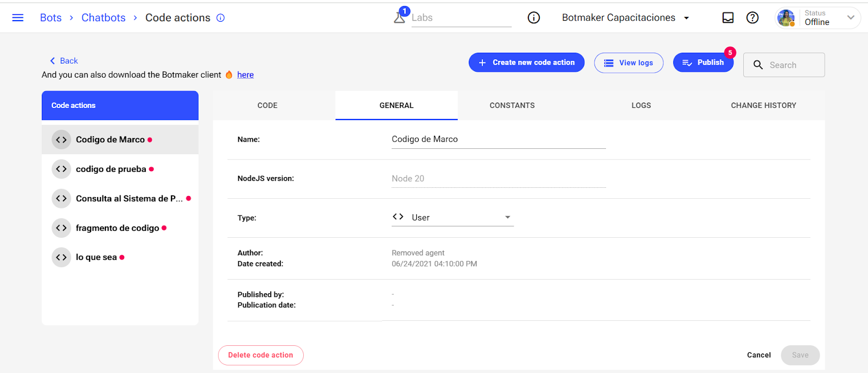Screen dimensions: 868x373
Task: Click the Labs input field
Action: click(x=461, y=18)
